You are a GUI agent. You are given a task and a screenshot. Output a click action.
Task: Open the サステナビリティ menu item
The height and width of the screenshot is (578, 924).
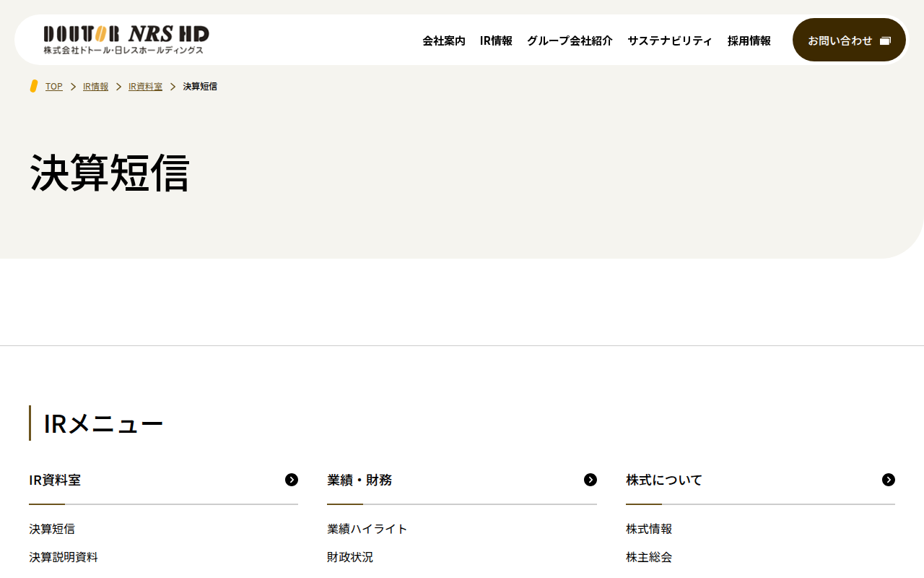[670, 40]
